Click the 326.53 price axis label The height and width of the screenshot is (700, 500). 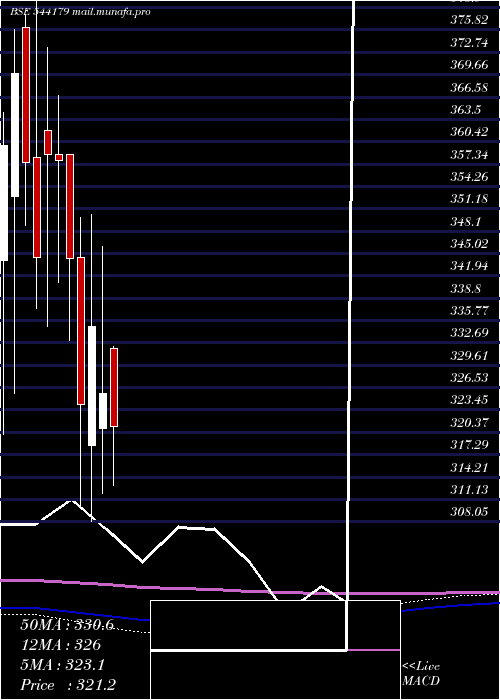click(x=469, y=378)
